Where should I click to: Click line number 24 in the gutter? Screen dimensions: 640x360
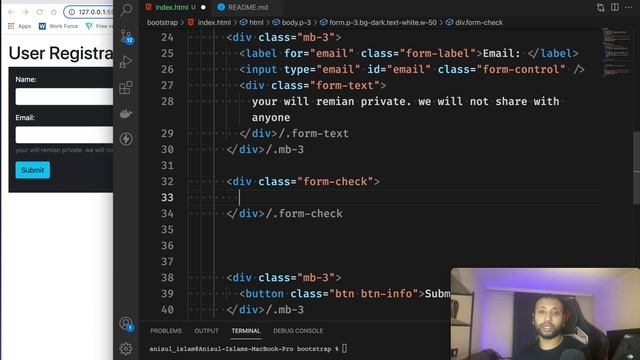coord(167,38)
